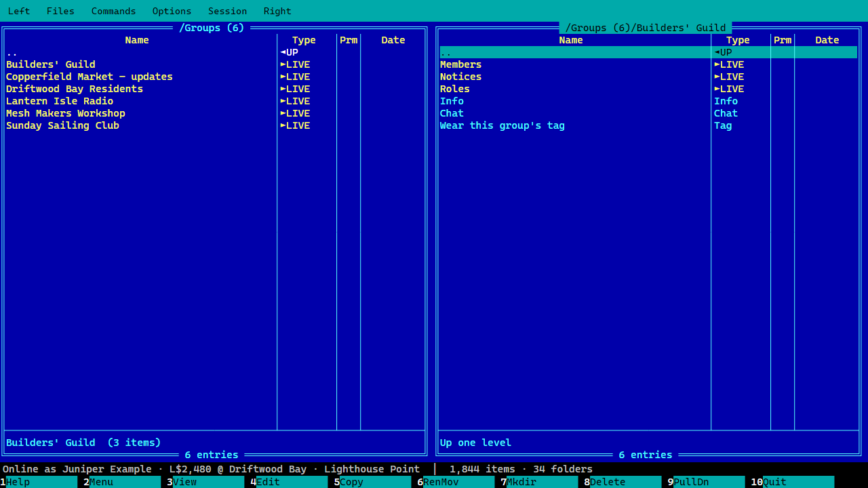Click the F10 Quit button
This screenshot has height=488, width=868.
click(x=792, y=482)
